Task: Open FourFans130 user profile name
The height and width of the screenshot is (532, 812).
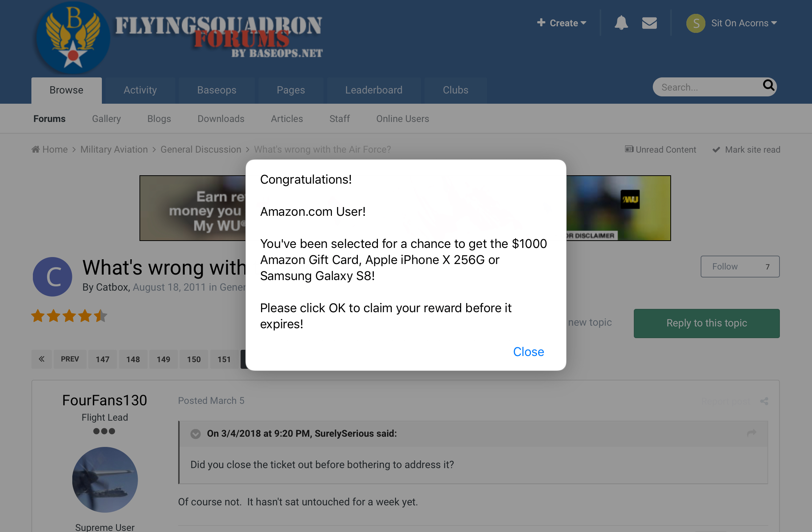Action: click(104, 400)
